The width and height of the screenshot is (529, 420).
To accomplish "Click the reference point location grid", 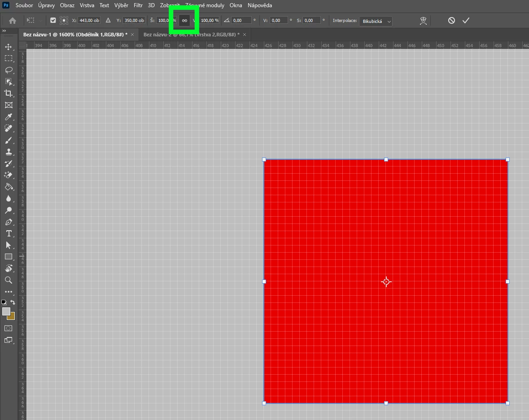I will [64, 20].
